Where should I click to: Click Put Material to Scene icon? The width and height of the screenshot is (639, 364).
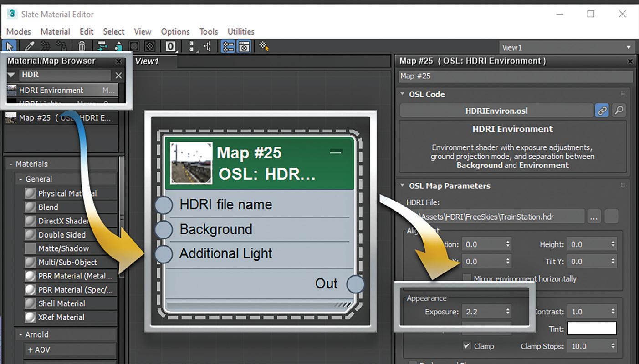[46, 46]
